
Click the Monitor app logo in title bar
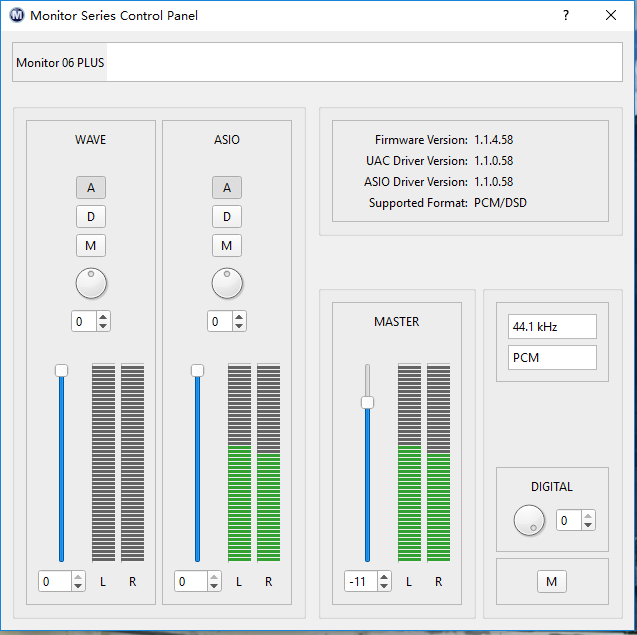coord(16,15)
